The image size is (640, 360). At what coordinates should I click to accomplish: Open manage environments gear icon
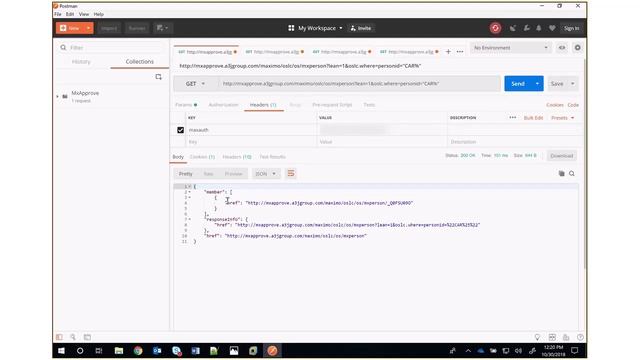[x=577, y=48]
